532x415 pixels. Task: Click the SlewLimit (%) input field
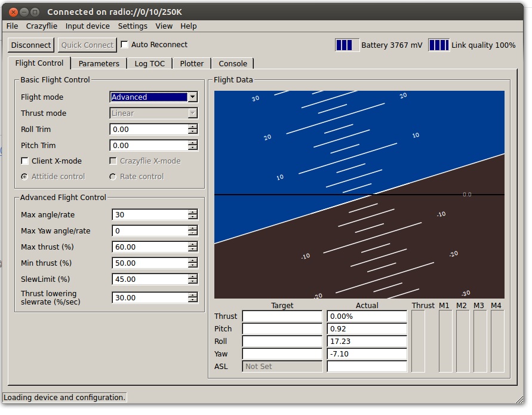(x=150, y=279)
